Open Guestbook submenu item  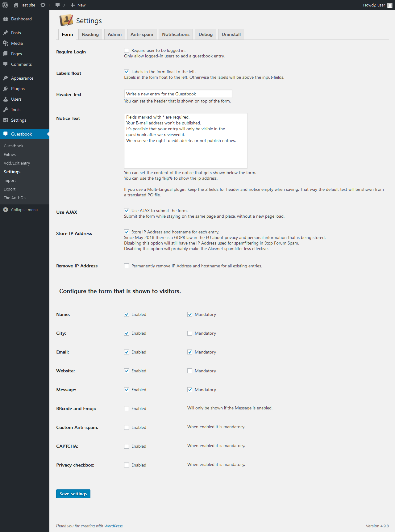pyautogui.click(x=14, y=146)
